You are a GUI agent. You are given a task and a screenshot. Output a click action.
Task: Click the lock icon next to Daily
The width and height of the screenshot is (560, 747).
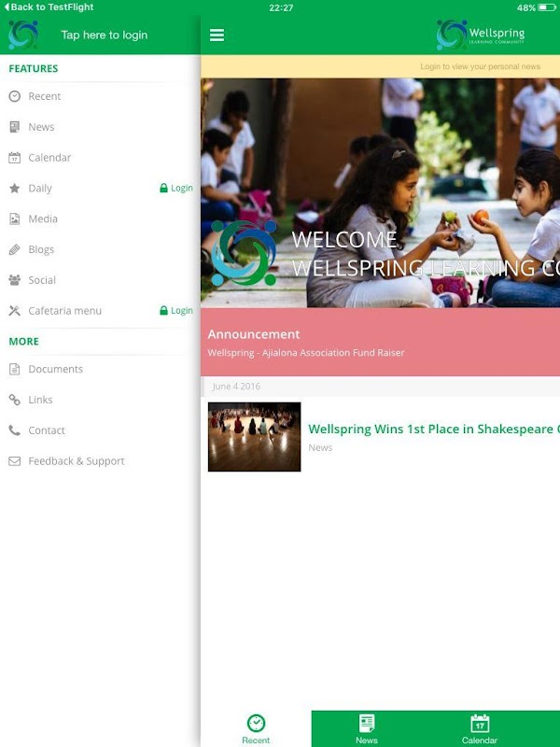click(x=164, y=189)
